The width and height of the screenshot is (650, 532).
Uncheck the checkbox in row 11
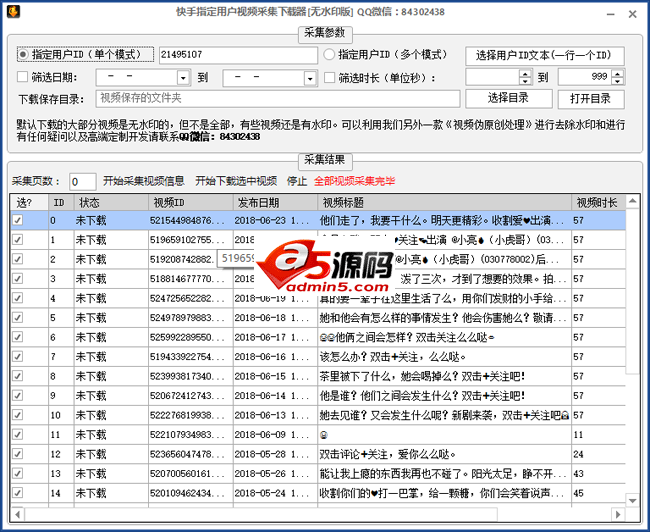(x=17, y=435)
